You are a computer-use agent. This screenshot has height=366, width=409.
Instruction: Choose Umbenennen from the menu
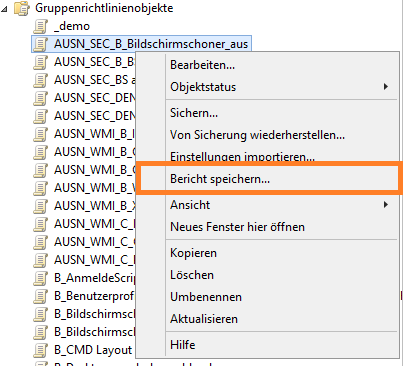point(206,297)
